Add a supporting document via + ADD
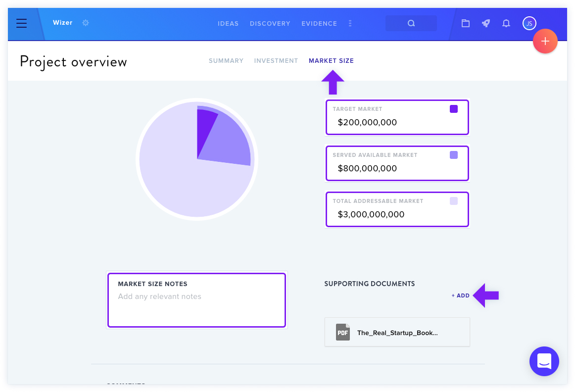 (x=460, y=295)
